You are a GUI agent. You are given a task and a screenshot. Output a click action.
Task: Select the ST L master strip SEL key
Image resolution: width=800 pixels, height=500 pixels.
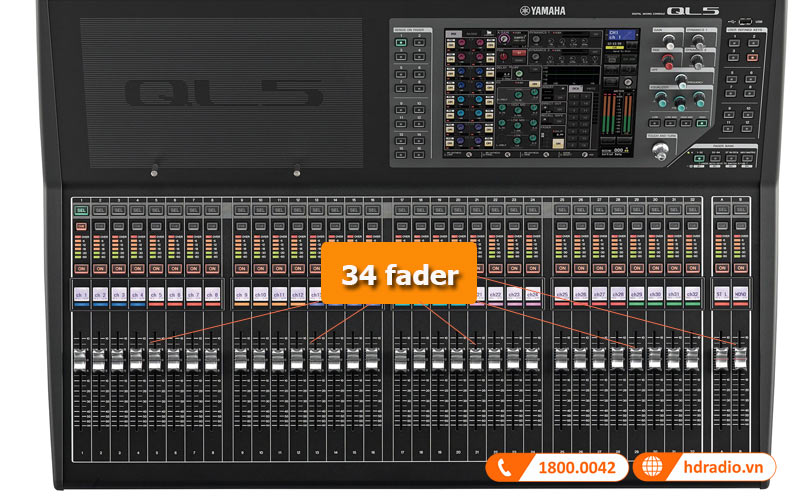722,210
